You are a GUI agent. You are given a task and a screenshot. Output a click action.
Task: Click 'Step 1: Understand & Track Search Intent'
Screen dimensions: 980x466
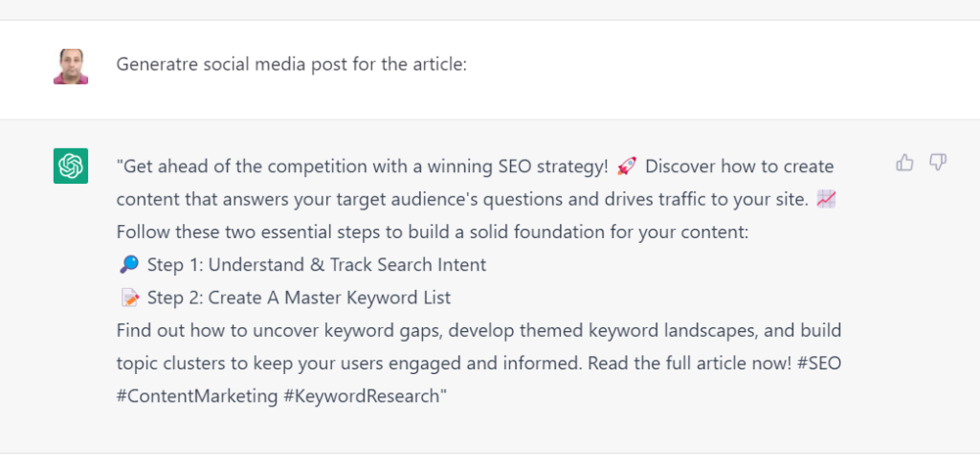tap(317, 265)
